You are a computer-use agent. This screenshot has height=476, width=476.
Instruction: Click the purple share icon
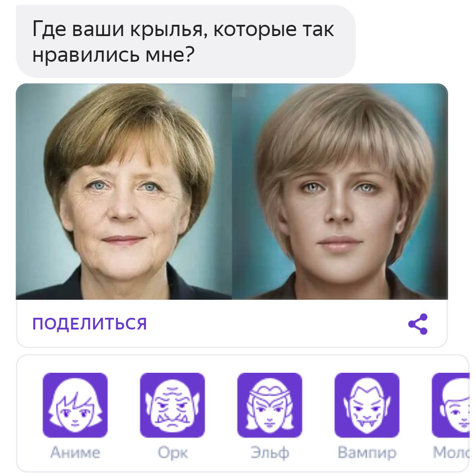(418, 324)
